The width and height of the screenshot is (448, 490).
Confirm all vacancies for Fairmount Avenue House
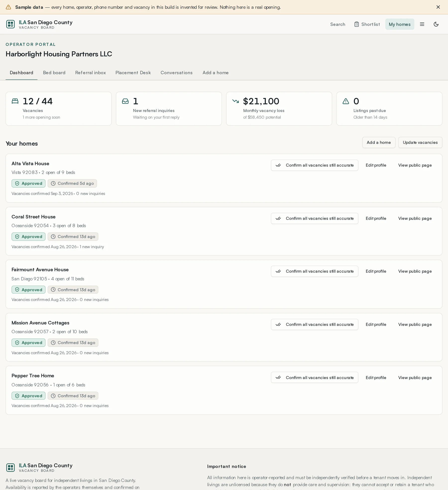315,271
